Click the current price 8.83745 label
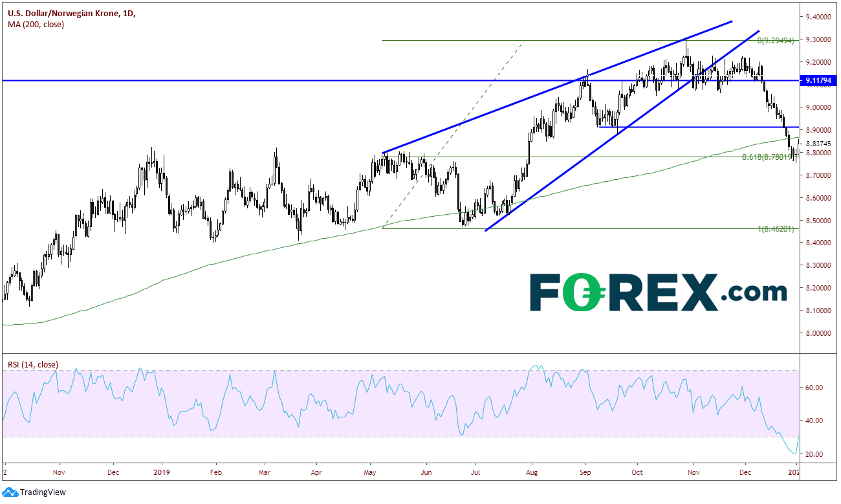Viewport: 841px width, 504px height. tap(818, 143)
